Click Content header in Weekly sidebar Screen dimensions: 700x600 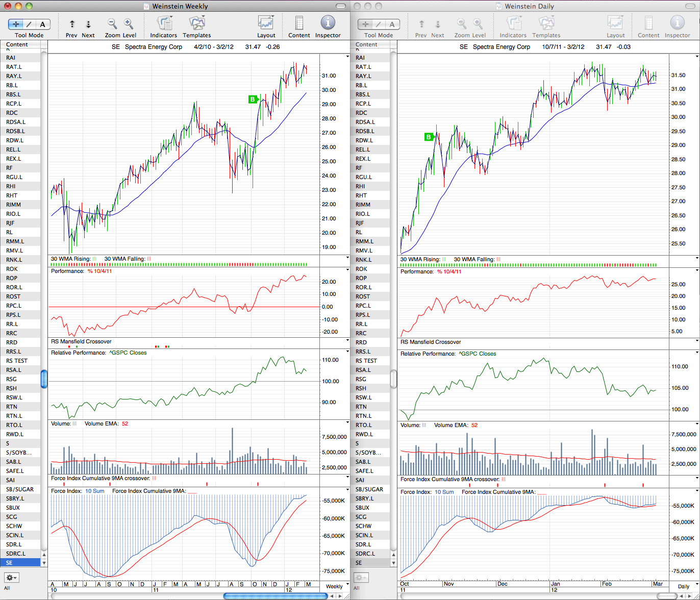(20, 44)
